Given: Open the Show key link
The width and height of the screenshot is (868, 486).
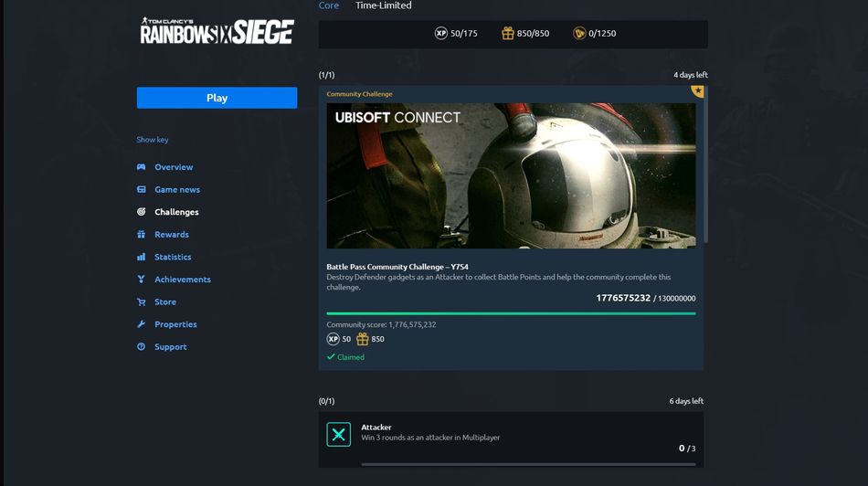Looking at the screenshot, I should [153, 140].
